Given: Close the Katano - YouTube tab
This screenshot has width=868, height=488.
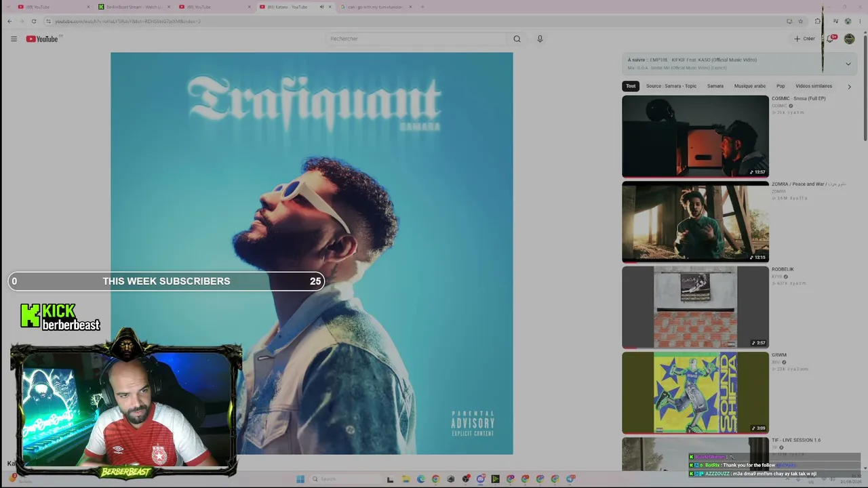Looking at the screenshot, I should (330, 7).
